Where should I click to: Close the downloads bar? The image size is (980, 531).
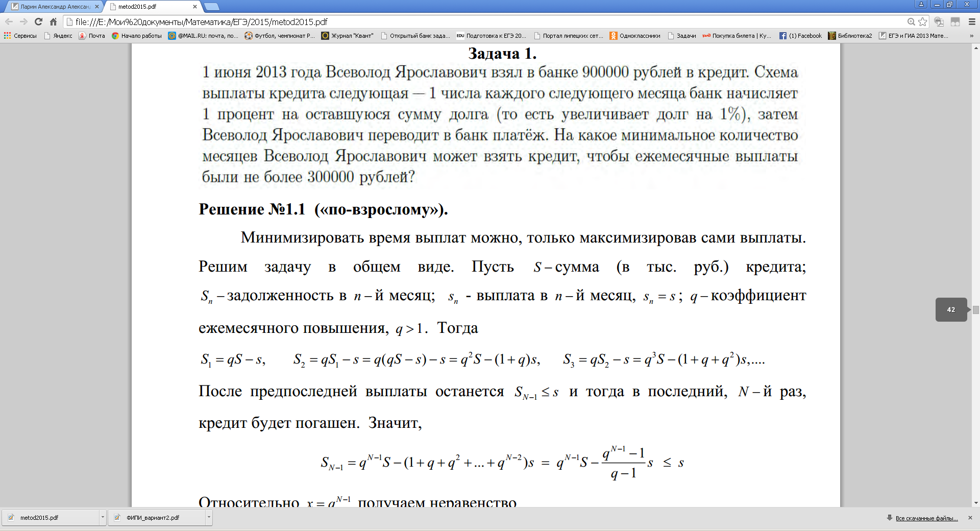tap(970, 518)
